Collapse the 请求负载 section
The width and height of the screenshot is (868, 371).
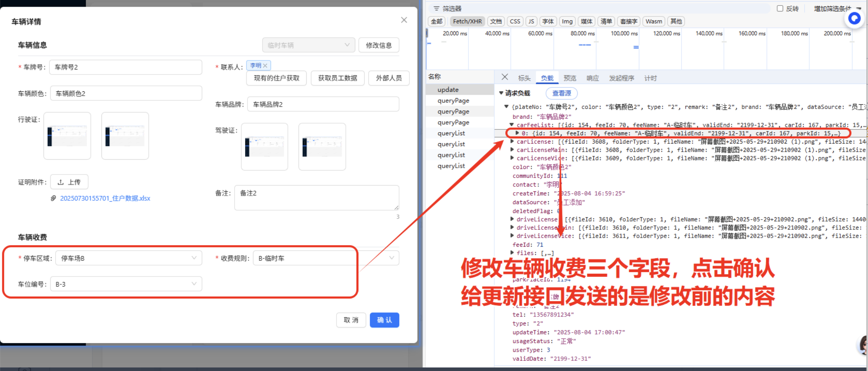tap(501, 93)
